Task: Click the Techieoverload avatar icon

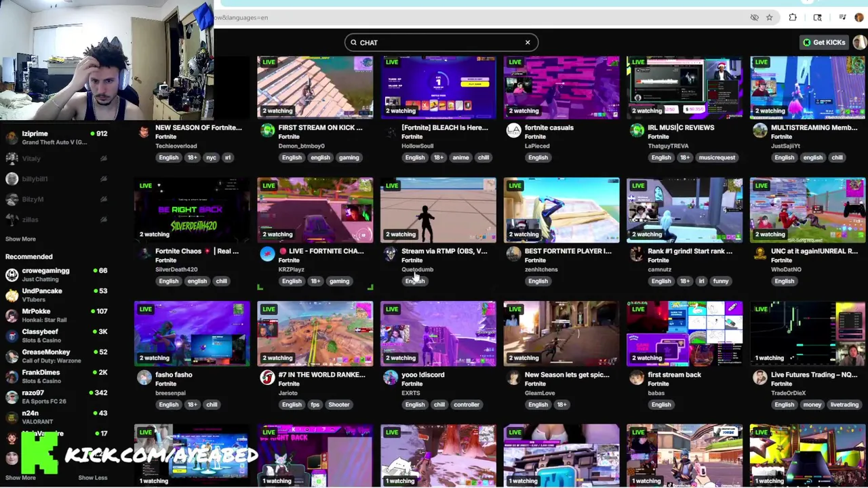Action: 144,131
